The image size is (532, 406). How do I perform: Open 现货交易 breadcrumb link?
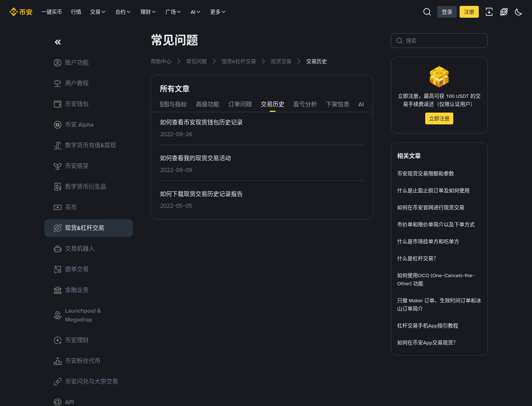pyautogui.click(x=281, y=61)
